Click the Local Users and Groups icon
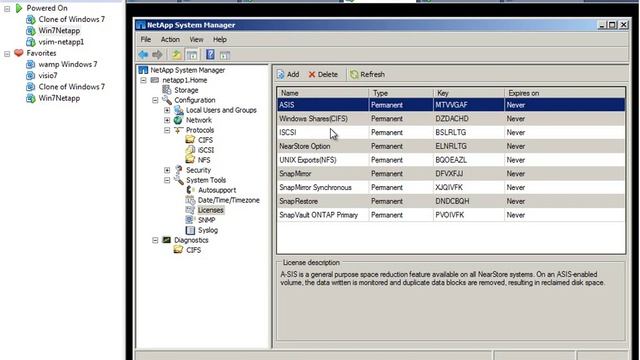The image size is (640, 360). tap(178, 110)
